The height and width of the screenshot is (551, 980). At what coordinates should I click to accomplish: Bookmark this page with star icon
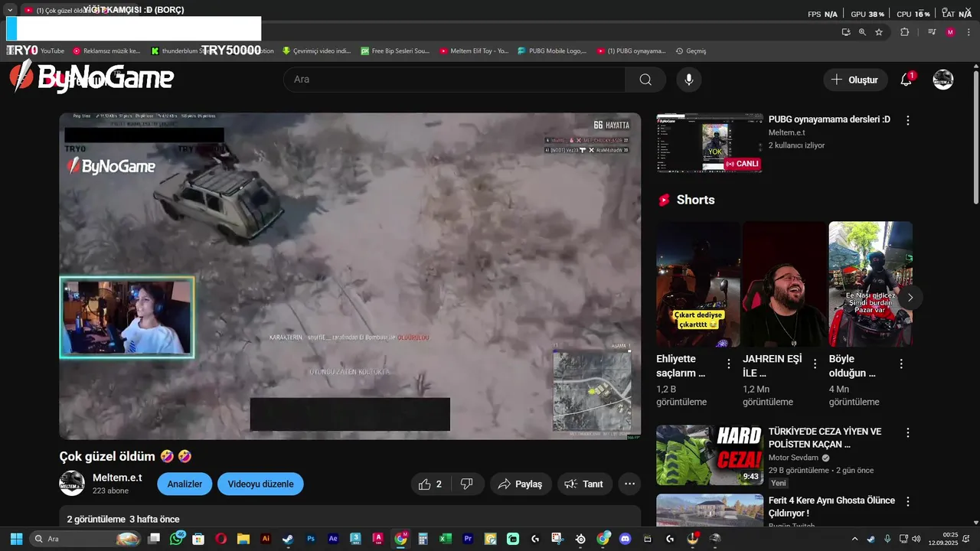pos(879,32)
